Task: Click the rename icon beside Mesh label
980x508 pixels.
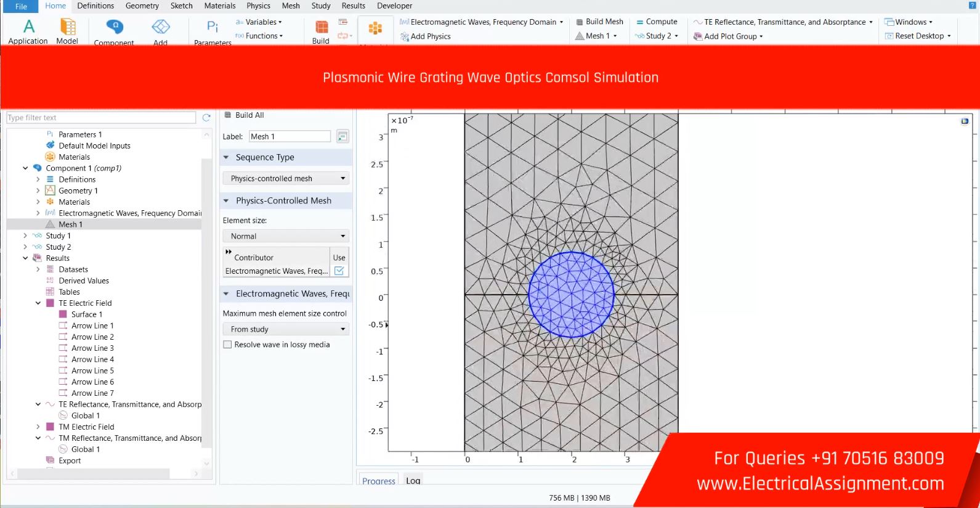Action: [x=342, y=137]
